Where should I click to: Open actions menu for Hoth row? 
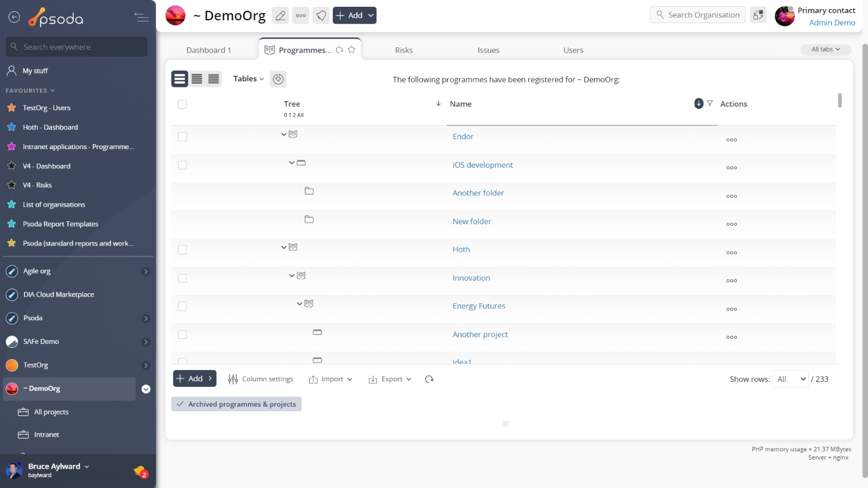tap(732, 252)
